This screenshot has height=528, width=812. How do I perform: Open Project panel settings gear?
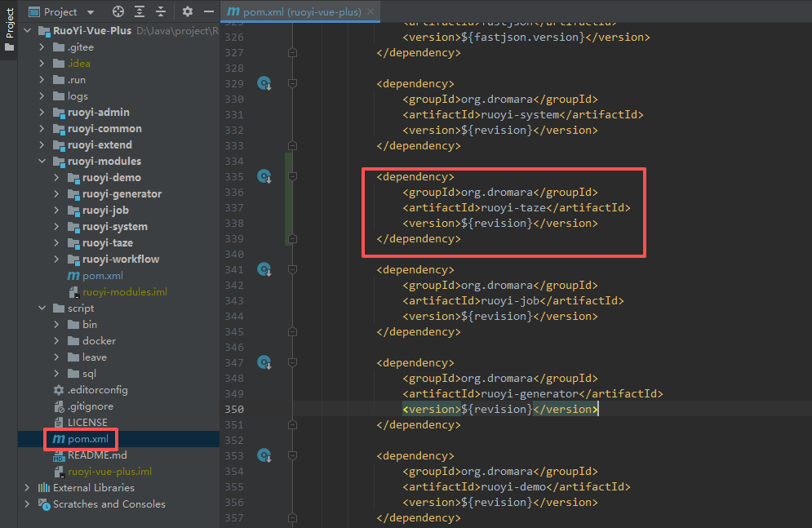point(188,11)
